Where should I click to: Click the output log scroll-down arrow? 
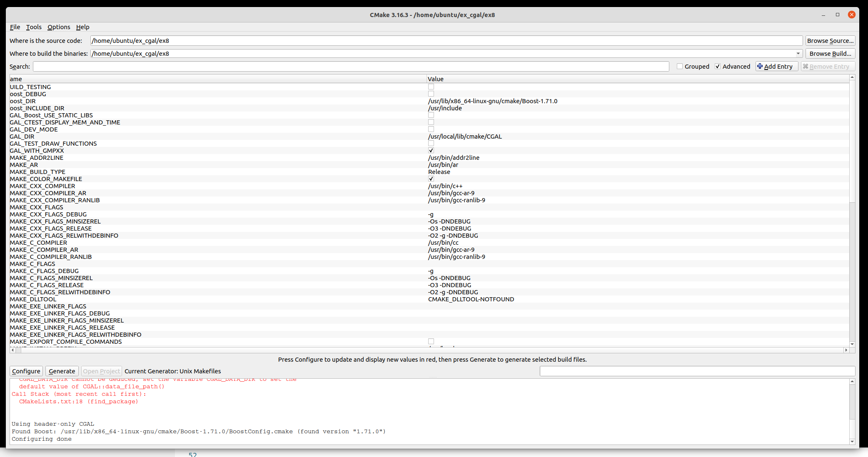pos(852,442)
